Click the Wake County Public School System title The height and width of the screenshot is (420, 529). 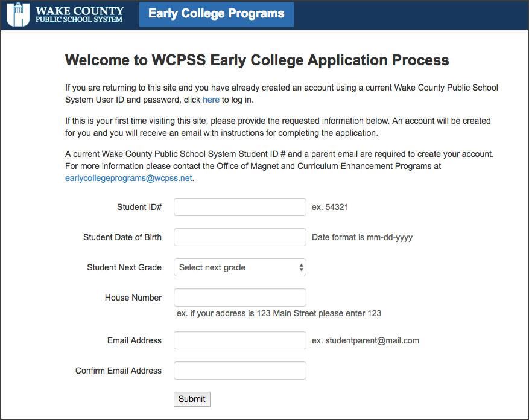click(79, 14)
